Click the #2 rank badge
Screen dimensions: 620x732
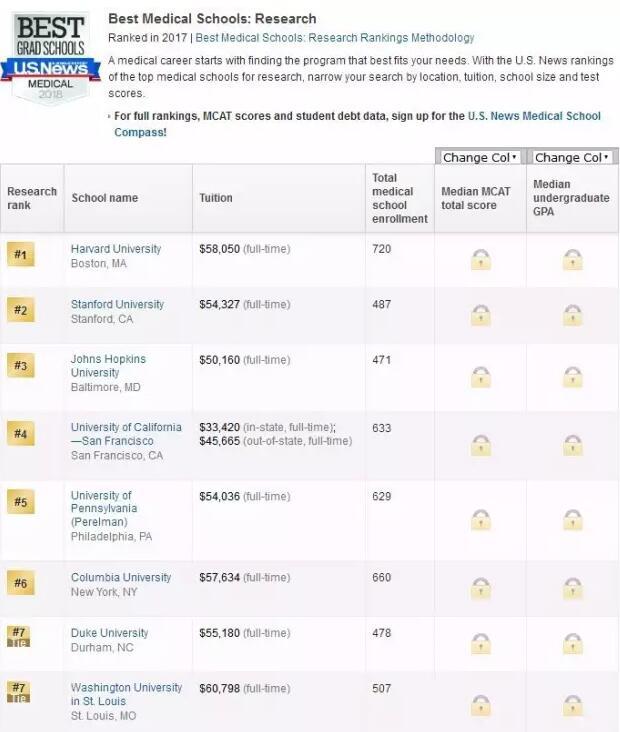pos(21,310)
